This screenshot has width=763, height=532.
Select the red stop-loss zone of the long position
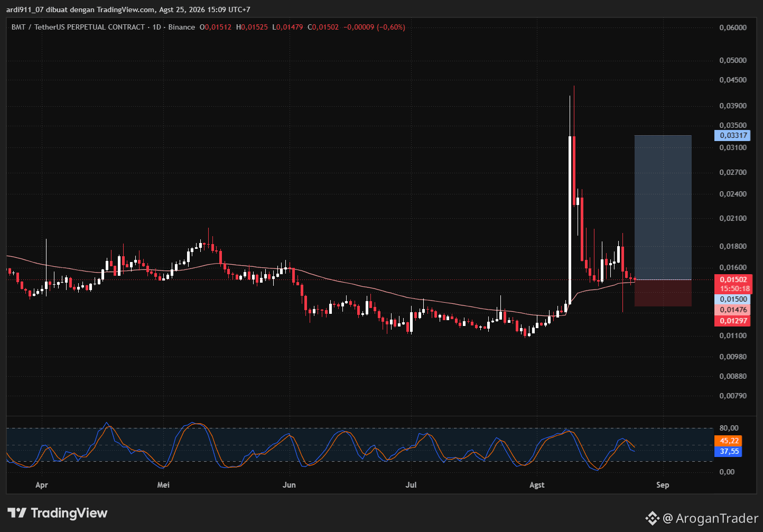(663, 293)
